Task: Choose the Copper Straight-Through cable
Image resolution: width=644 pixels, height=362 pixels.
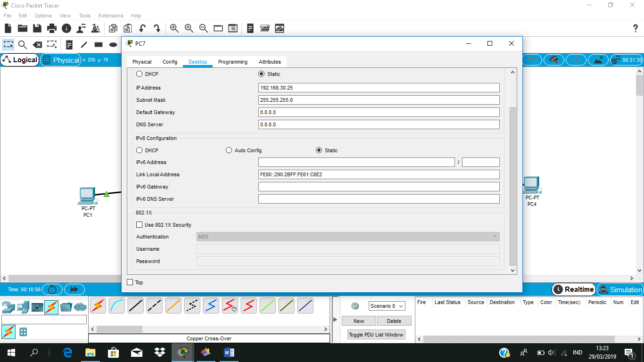Action: pyautogui.click(x=135, y=306)
